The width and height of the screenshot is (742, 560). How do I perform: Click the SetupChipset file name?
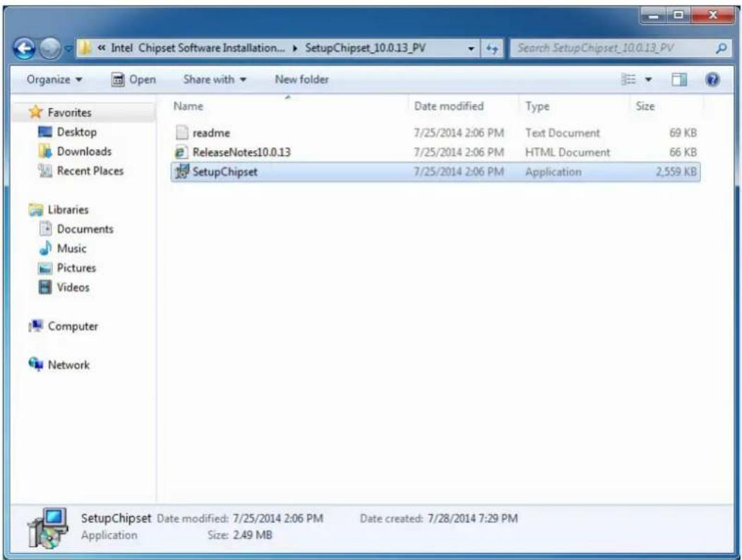pos(225,172)
